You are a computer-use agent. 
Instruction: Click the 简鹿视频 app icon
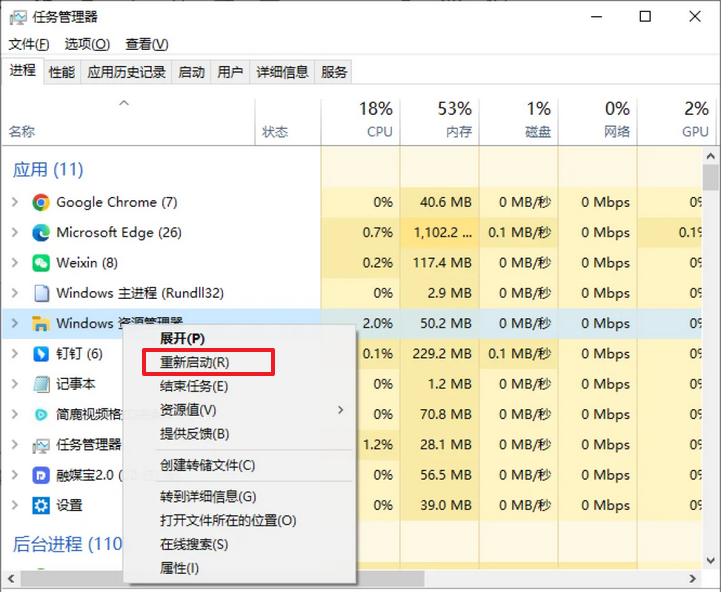[x=41, y=414]
